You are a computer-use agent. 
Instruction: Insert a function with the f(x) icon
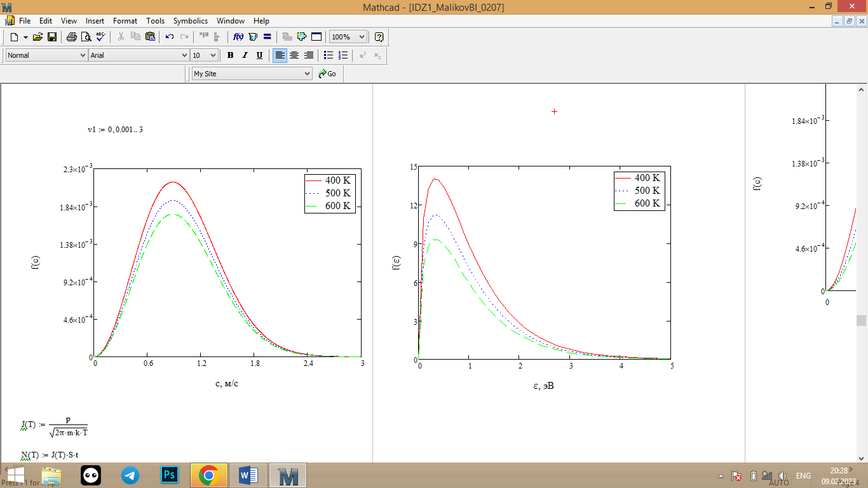(239, 37)
